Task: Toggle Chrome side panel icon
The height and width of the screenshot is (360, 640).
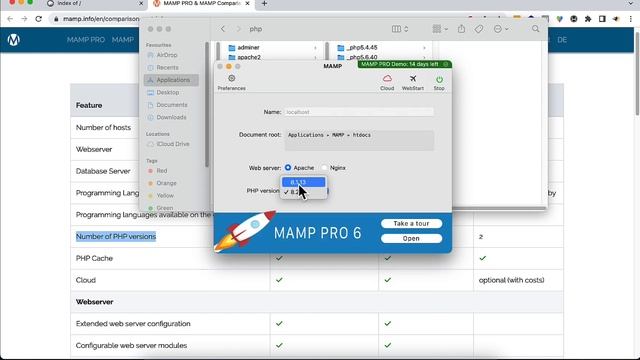Action: point(602,19)
